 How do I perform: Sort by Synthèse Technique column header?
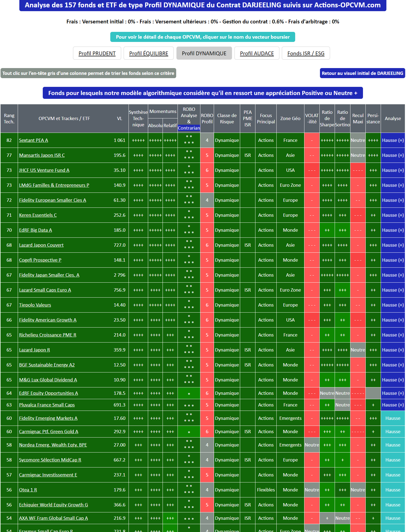pyautogui.click(x=138, y=118)
